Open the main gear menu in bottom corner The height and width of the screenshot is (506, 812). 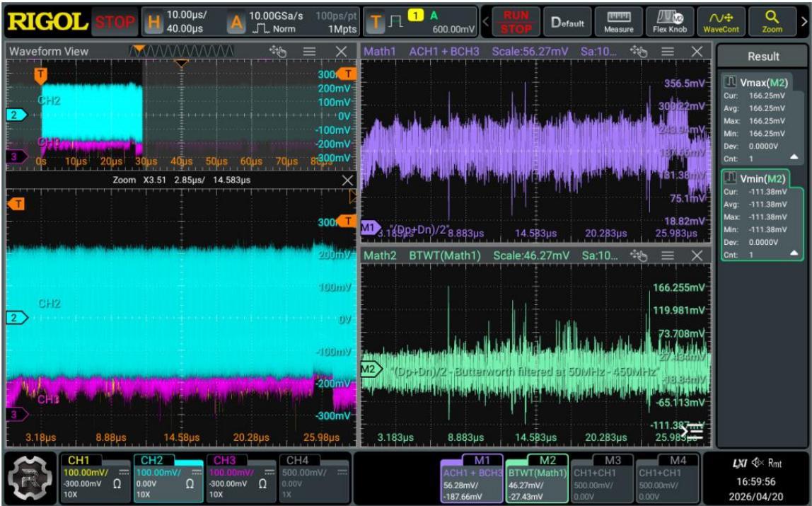31,478
